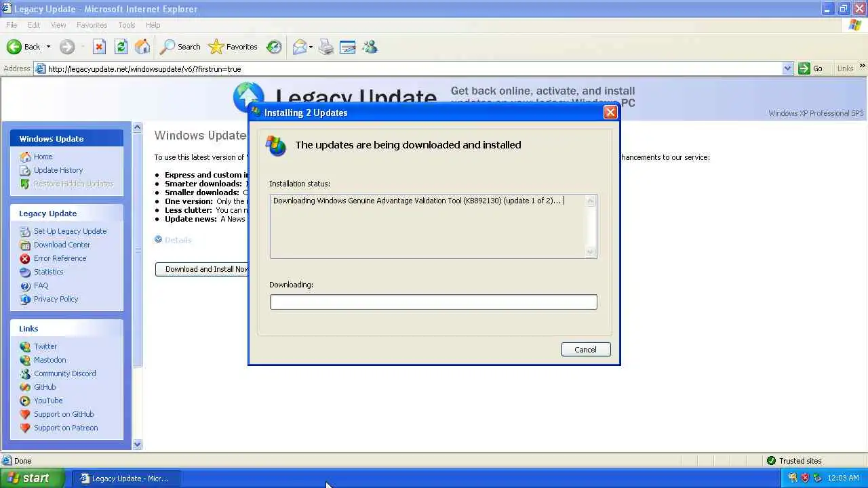Image resolution: width=868 pixels, height=488 pixels.
Task: Open the Favorites menu
Action: click(92, 25)
